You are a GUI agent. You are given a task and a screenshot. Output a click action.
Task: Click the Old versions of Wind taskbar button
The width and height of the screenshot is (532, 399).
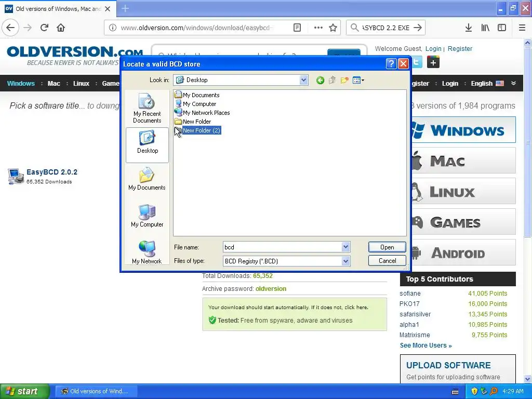[96, 391]
